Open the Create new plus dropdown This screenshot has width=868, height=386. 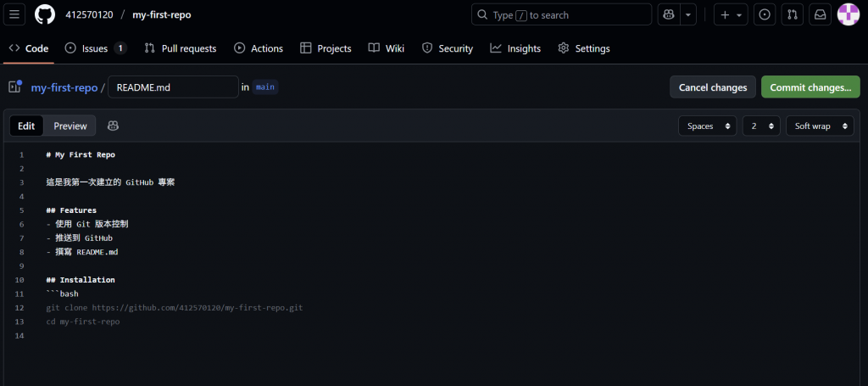coord(731,15)
